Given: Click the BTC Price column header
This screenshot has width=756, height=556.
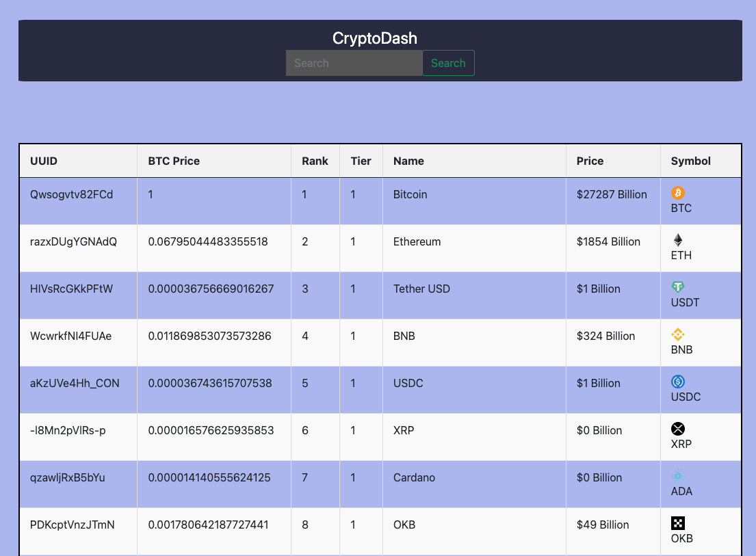Looking at the screenshot, I should coord(174,161).
